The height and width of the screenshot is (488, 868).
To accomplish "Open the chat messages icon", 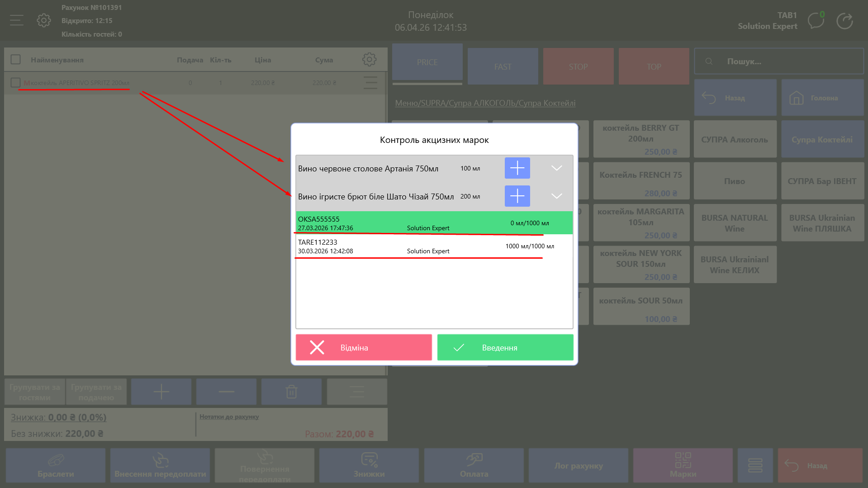I will point(816,21).
